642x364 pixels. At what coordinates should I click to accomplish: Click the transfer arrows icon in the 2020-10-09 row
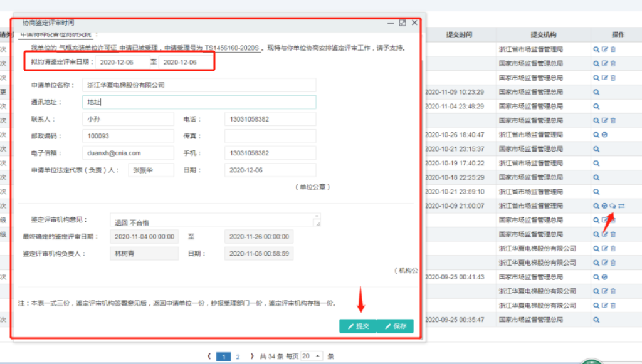(621, 205)
